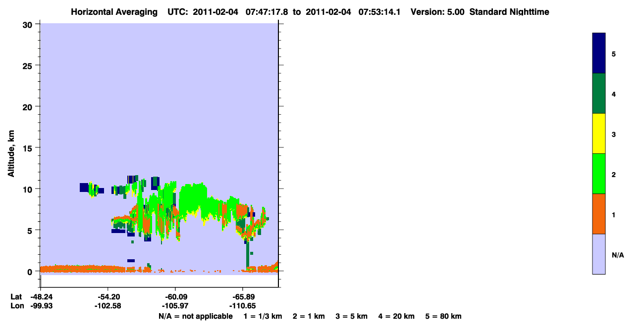
Task: Click the colorbar label 4
Action: click(x=614, y=94)
